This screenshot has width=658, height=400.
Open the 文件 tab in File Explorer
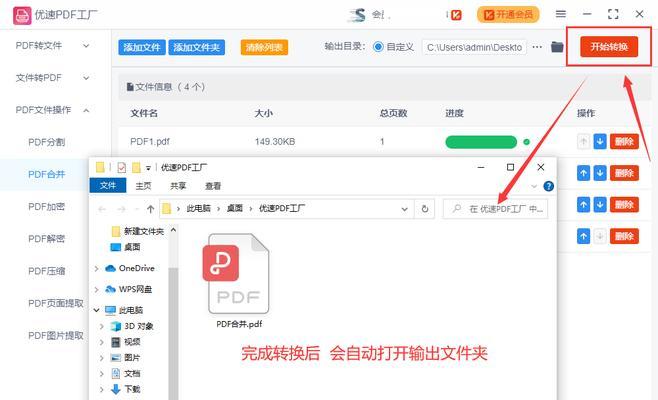pos(108,186)
